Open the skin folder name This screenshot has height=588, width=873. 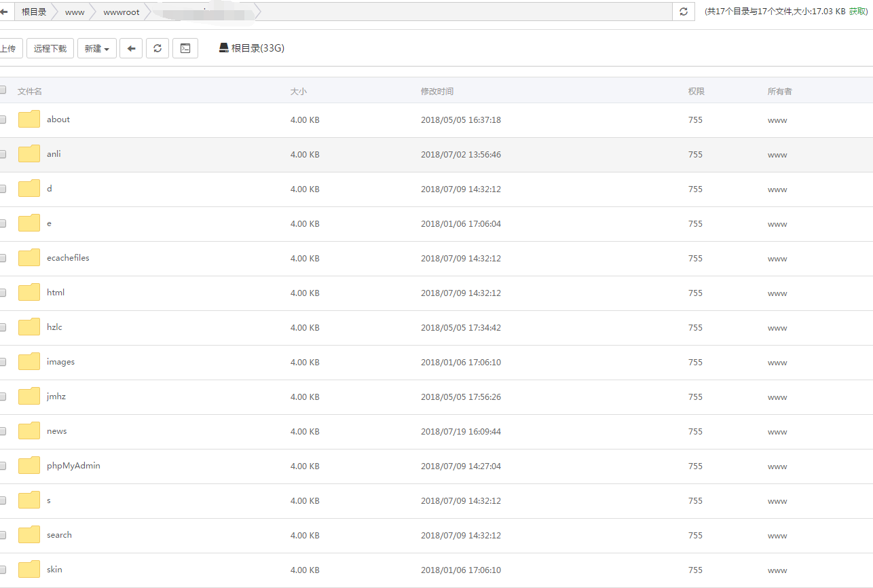[x=54, y=570]
